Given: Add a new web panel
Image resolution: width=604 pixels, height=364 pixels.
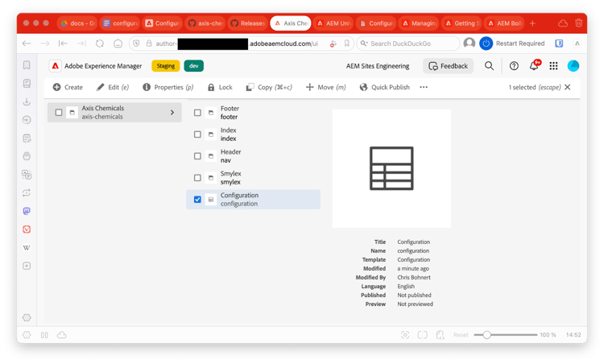Looking at the screenshot, I should tap(27, 266).
